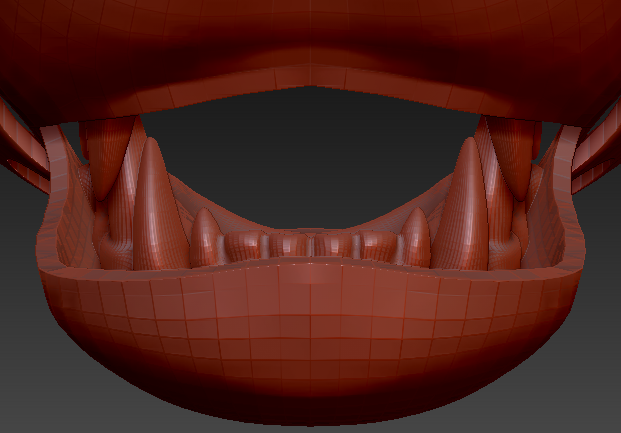Screen dimensions: 621x433
Task: Click the ribbed strands at far right edge
Action: pos(598,150)
